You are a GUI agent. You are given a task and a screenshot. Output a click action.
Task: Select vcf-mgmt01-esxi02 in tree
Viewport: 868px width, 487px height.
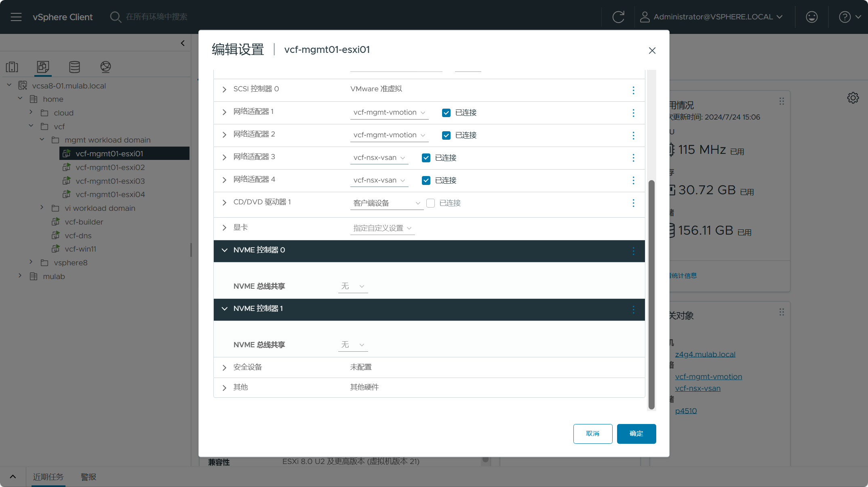[110, 167]
